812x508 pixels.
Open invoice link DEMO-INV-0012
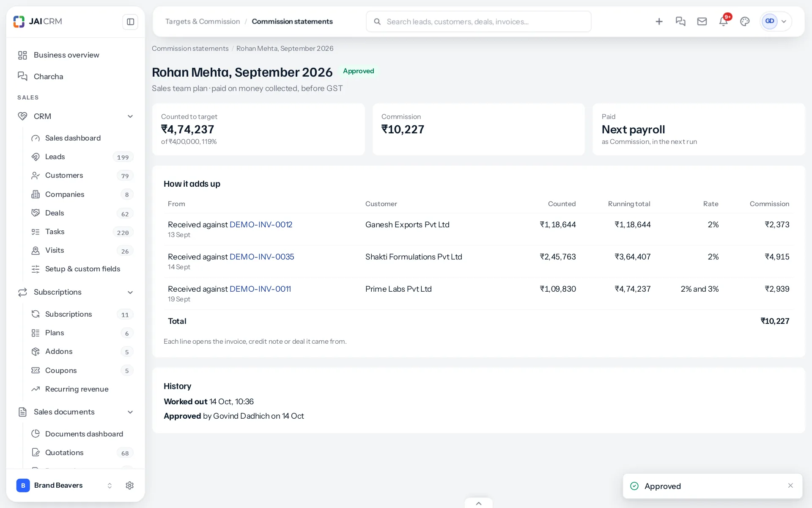(261, 225)
